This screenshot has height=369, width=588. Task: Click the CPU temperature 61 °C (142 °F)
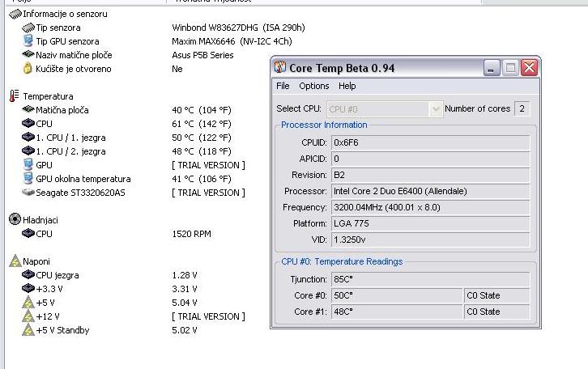pos(202,124)
